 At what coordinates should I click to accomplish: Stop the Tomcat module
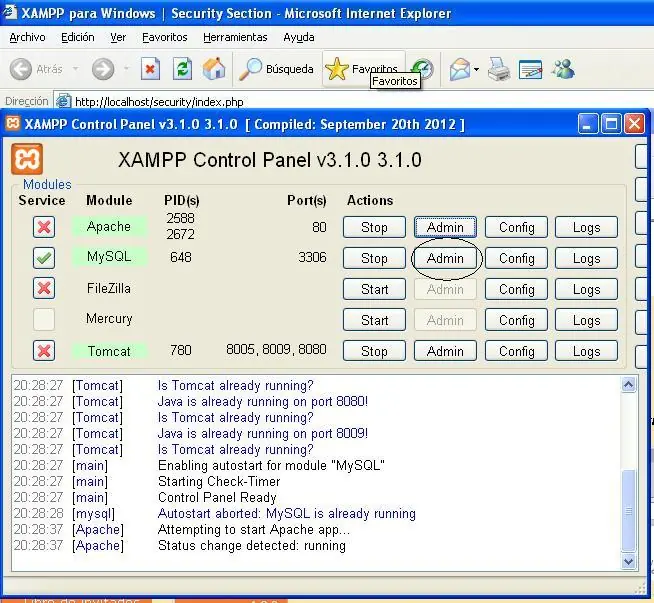374,351
